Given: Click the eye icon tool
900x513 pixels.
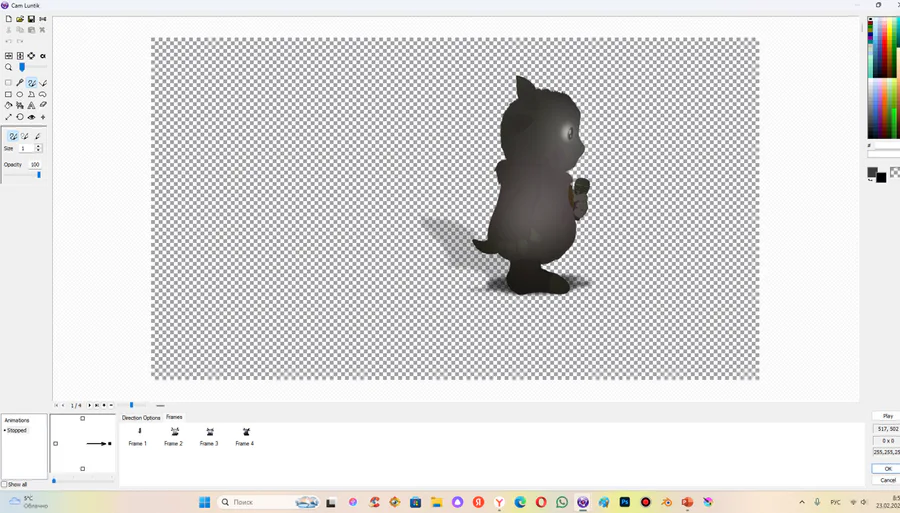Looking at the screenshot, I should [32, 116].
